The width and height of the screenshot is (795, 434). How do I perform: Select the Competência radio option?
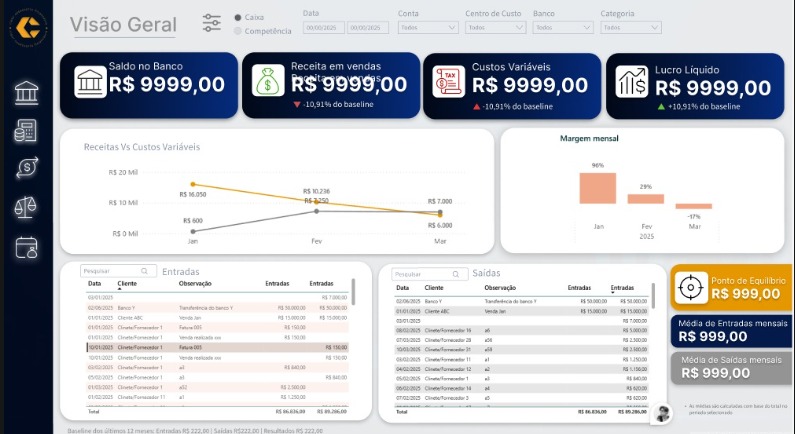coord(238,31)
